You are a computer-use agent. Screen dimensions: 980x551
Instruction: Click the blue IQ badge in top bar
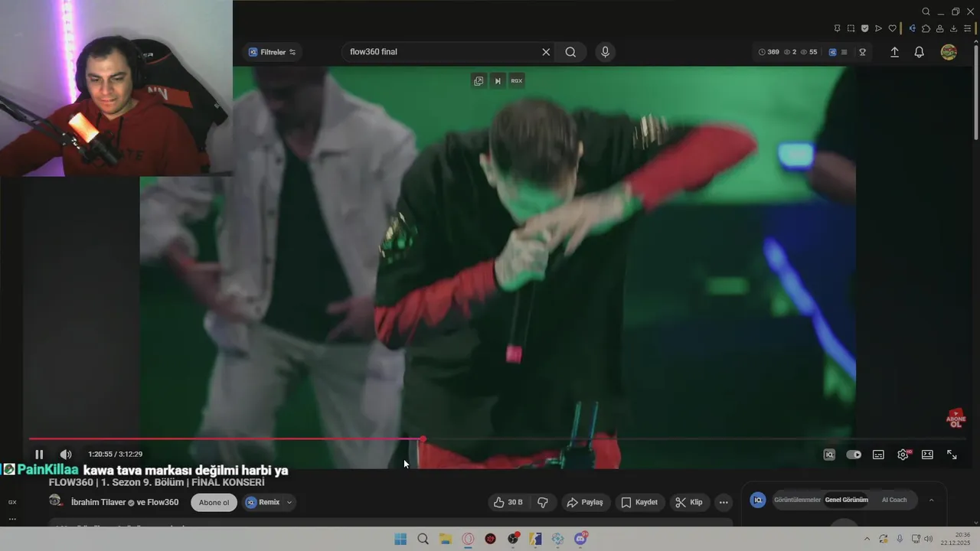832,52
